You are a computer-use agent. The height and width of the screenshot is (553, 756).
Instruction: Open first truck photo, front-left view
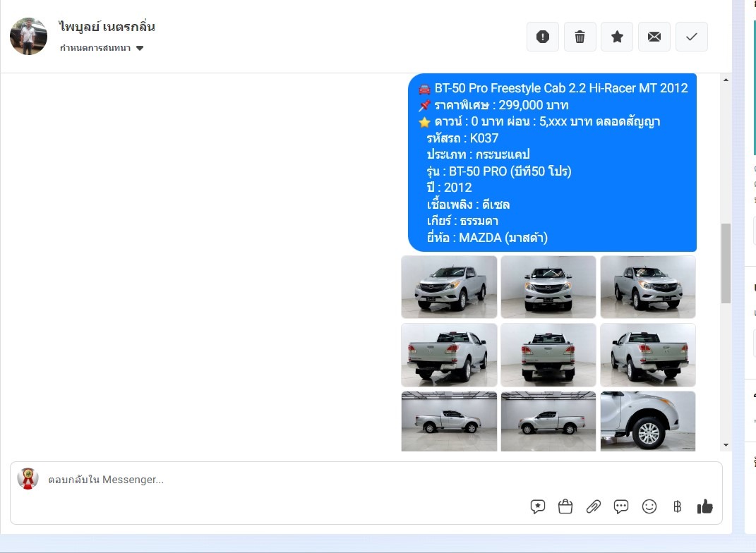(449, 287)
